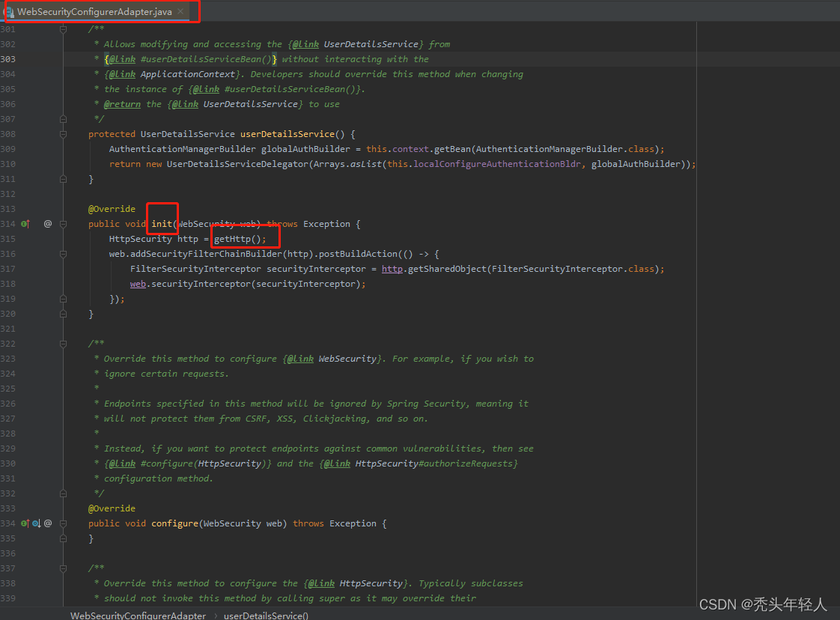Image resolution: width=840 pixels, height=620 pixels.
Task: Click the @return tag on line 306
Action: pos(122,104)
